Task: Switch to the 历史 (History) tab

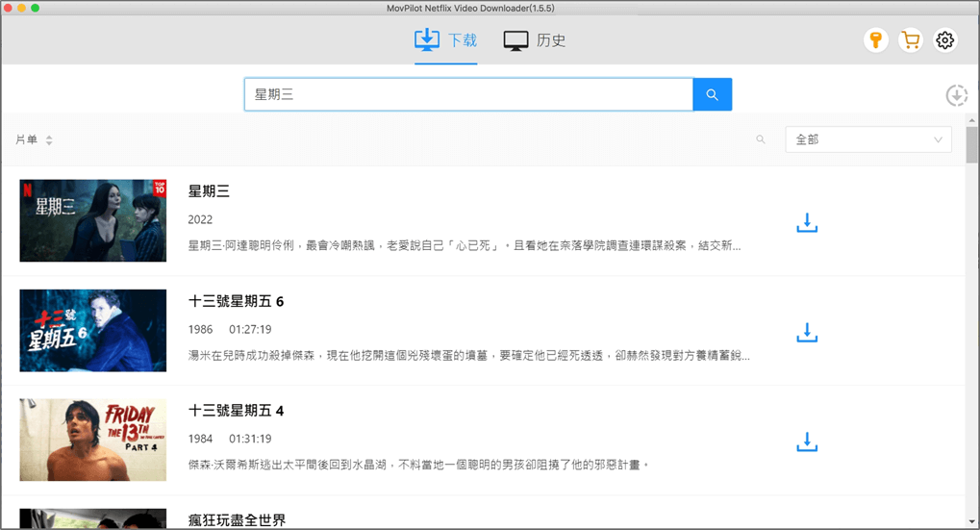Action: (x=535, y=40)
